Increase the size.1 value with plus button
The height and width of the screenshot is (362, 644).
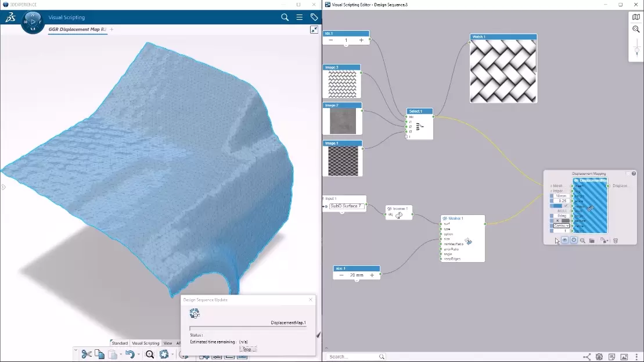(x=372, y=275)
